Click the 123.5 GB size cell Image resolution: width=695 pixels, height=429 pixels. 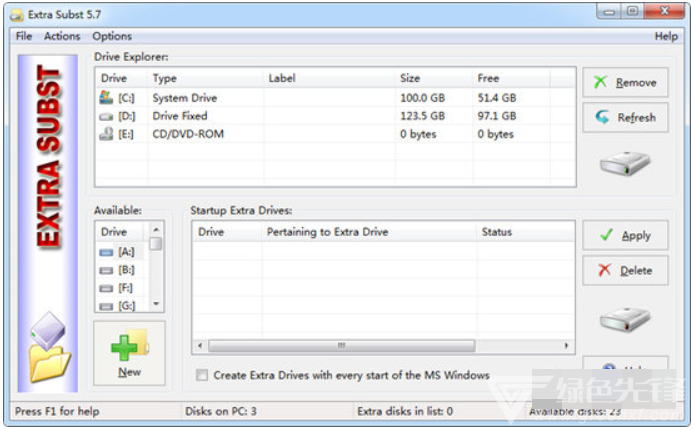coord(422,116)
